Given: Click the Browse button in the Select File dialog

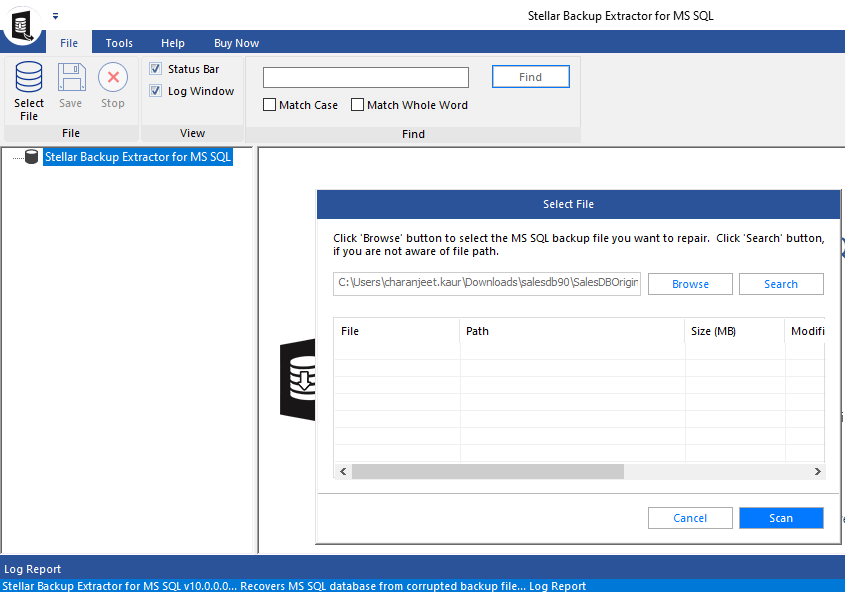Looking at the screenshot, I should click(x=690, y=284).
